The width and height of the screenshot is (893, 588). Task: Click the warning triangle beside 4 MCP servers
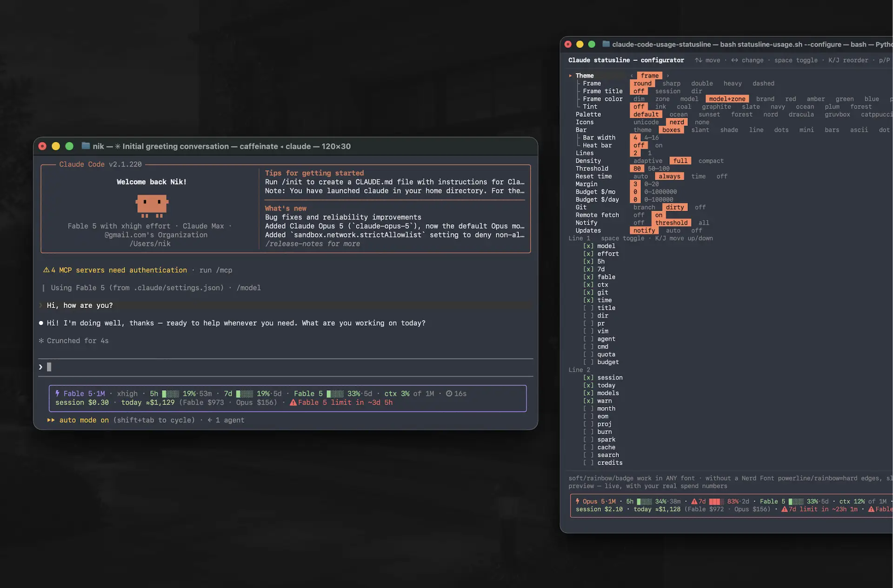click(46, 270)
